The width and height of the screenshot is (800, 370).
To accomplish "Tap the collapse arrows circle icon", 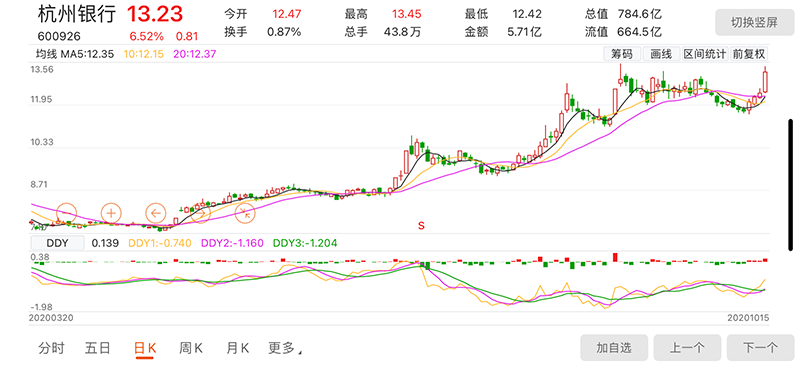I will pyautogui.click(x=245, y=213).
